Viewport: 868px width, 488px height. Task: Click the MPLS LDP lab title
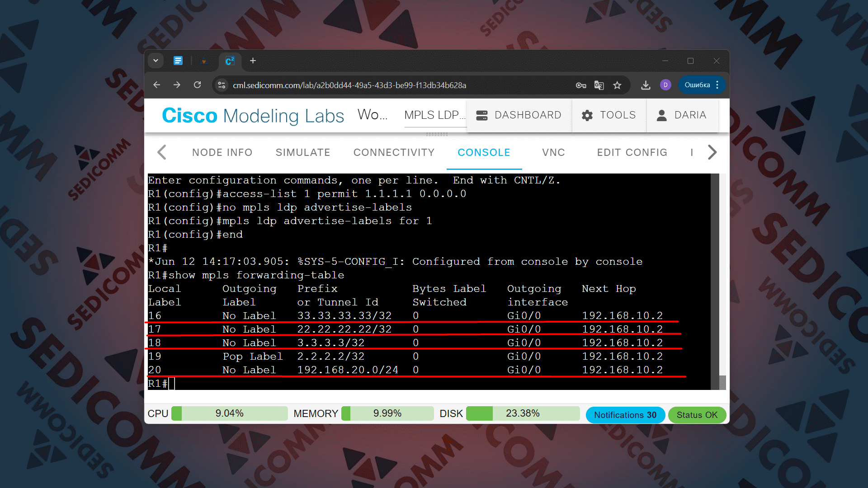point(435,115)
